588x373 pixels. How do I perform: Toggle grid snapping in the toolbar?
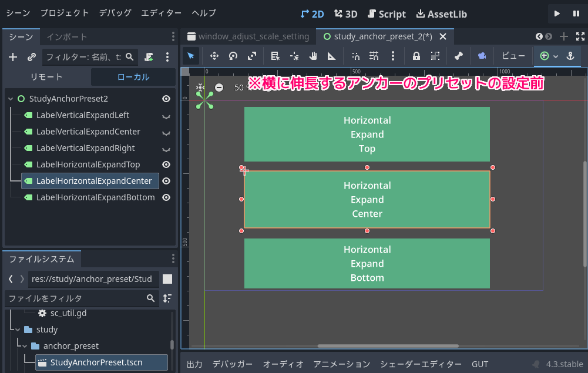tap(375, 56)
